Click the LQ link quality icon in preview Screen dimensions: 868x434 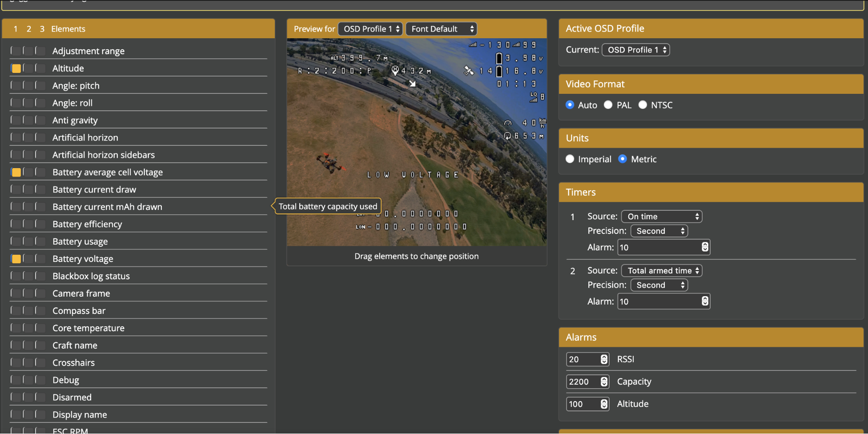click(x=534, y=97)
